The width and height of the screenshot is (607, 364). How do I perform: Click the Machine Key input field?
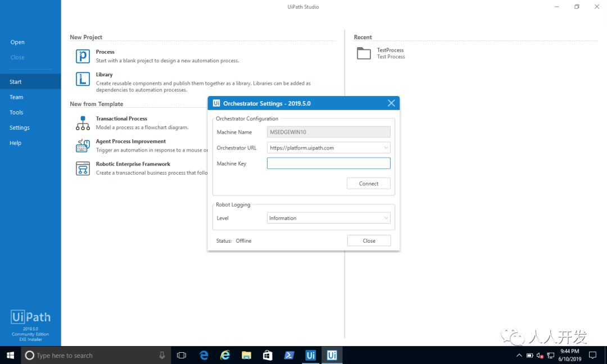click(329, 163)
